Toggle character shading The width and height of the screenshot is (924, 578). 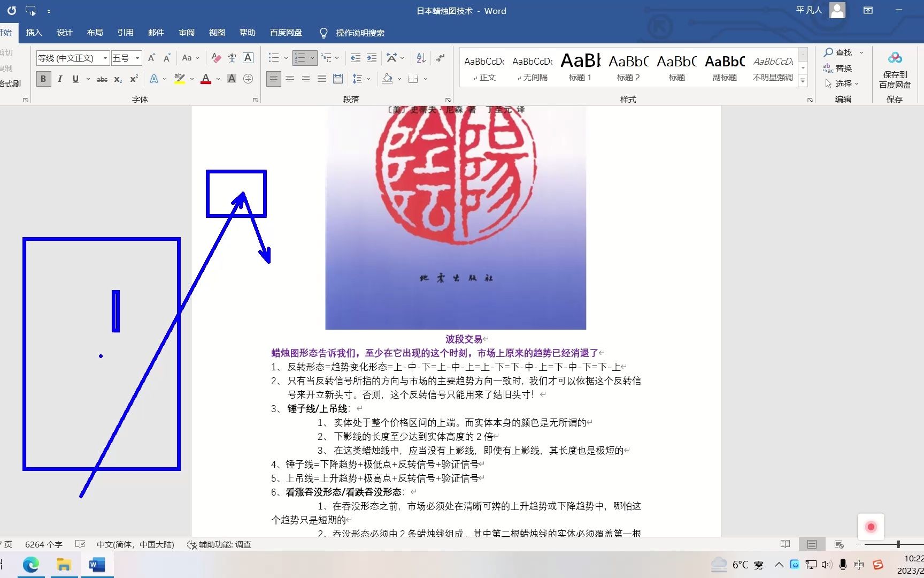pyautogui.click(x=232, y=79)
